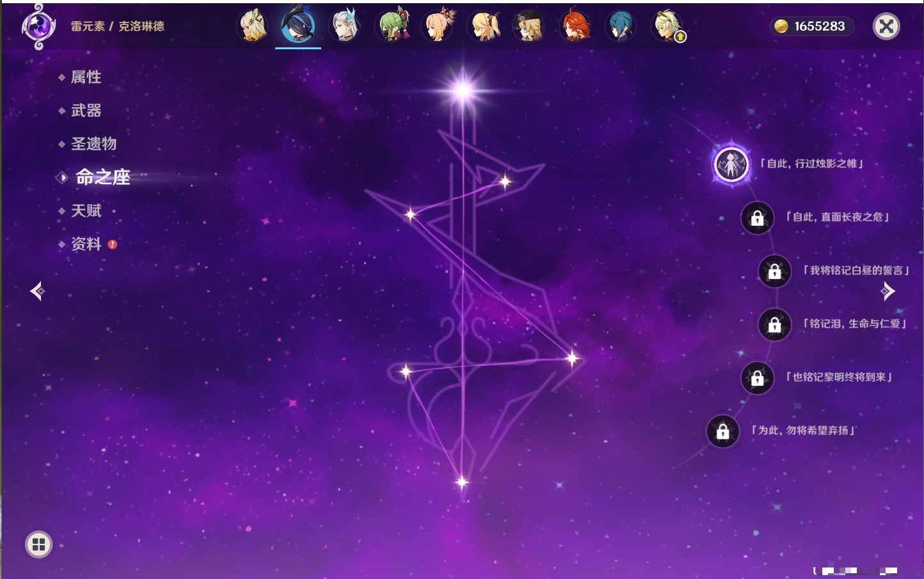Switch to the silver-haired Neuvillette avatar

click(x=345, y=26)
